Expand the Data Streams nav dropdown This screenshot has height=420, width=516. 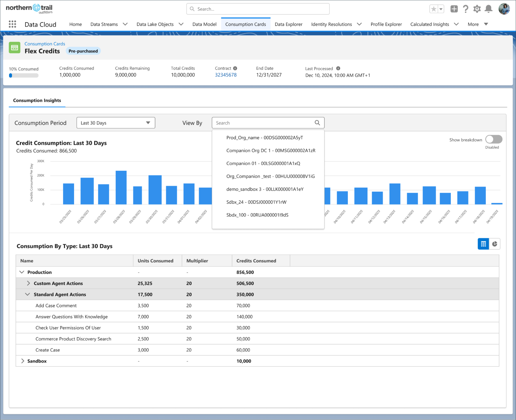125,24
